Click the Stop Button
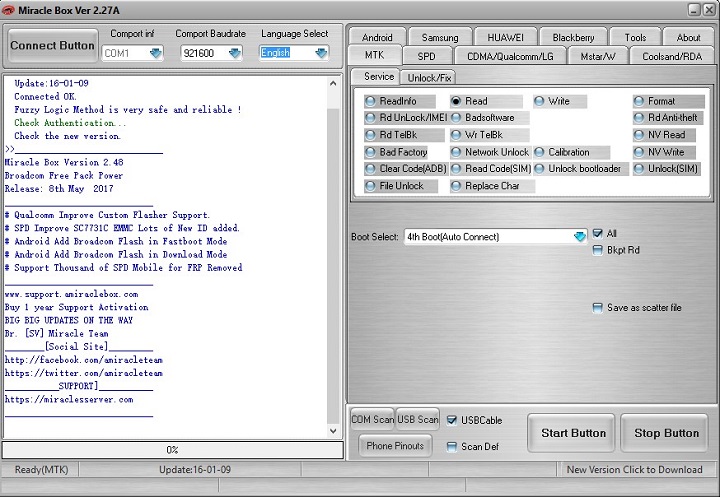Screen dimensions: 720x497 (x=666, y=433)
